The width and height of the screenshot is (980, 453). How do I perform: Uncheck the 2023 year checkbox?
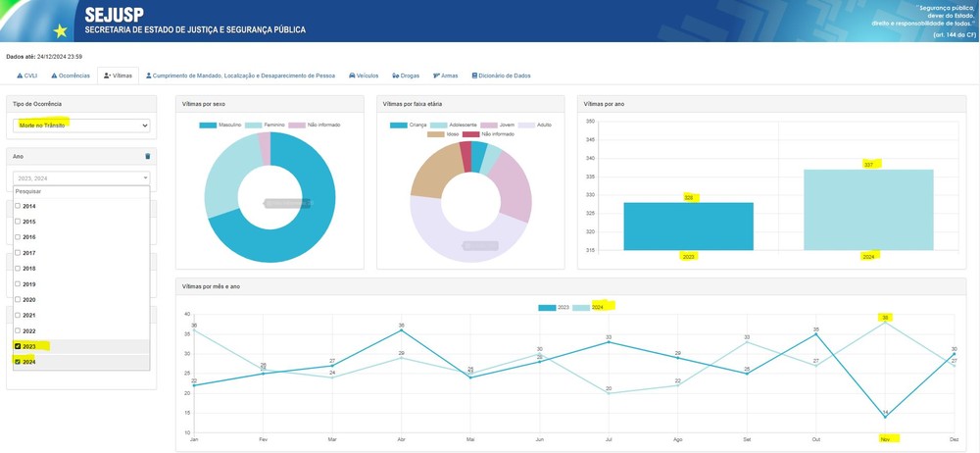18,346
